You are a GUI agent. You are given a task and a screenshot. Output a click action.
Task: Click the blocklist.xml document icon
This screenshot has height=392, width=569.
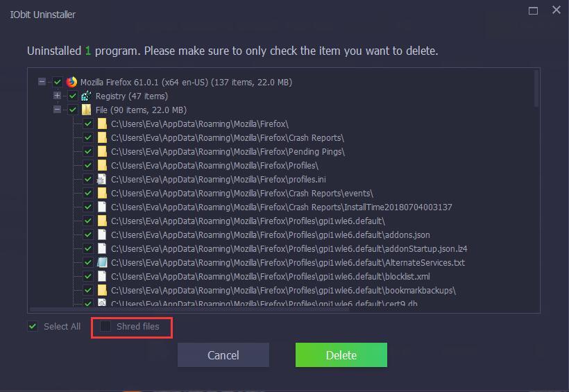[x=102, y=276]
